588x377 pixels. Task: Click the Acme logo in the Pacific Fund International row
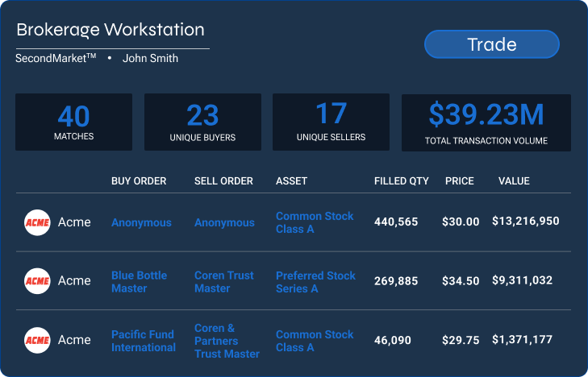pos(37,340)
